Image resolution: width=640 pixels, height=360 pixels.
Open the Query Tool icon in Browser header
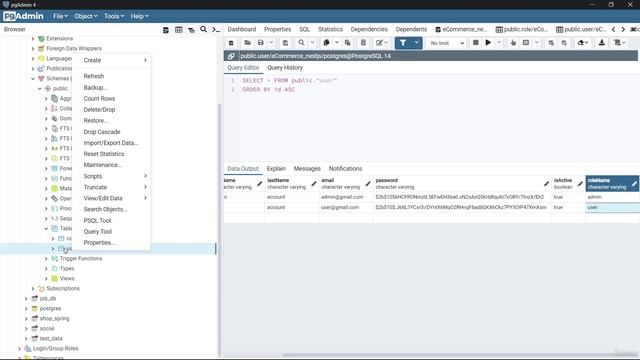pos(166,30)
